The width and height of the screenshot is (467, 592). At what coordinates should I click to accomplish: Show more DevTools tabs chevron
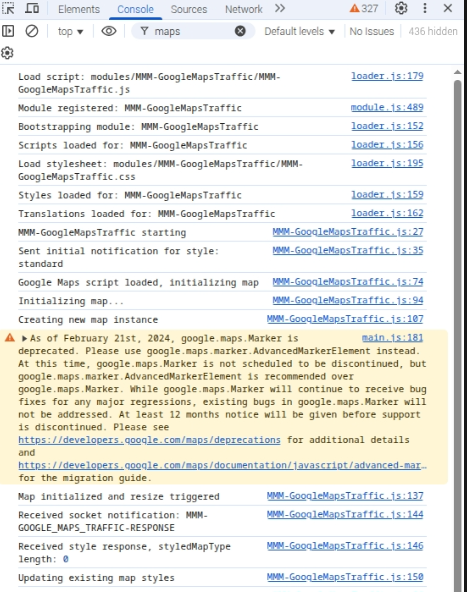[x=280, y=8]
